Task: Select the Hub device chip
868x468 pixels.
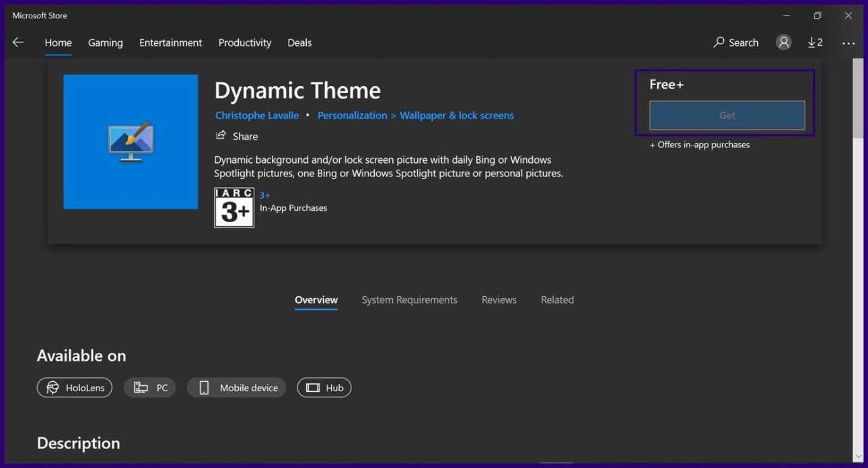Action: [324, 388]
